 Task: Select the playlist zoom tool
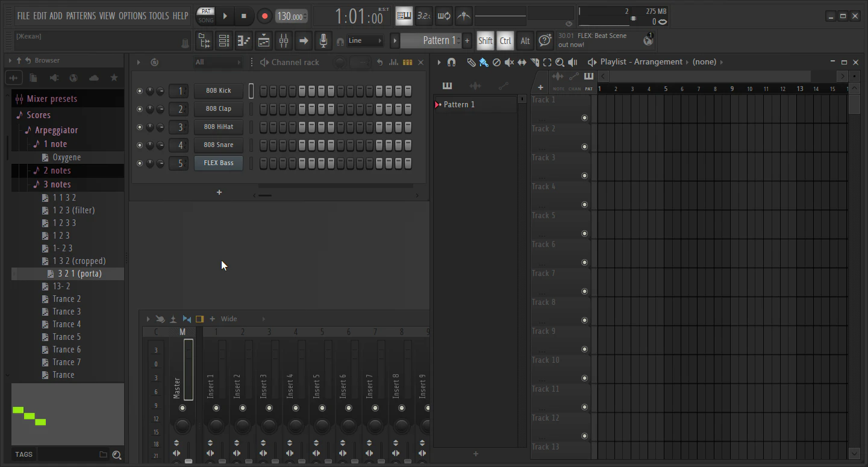[x=560, y=62]
